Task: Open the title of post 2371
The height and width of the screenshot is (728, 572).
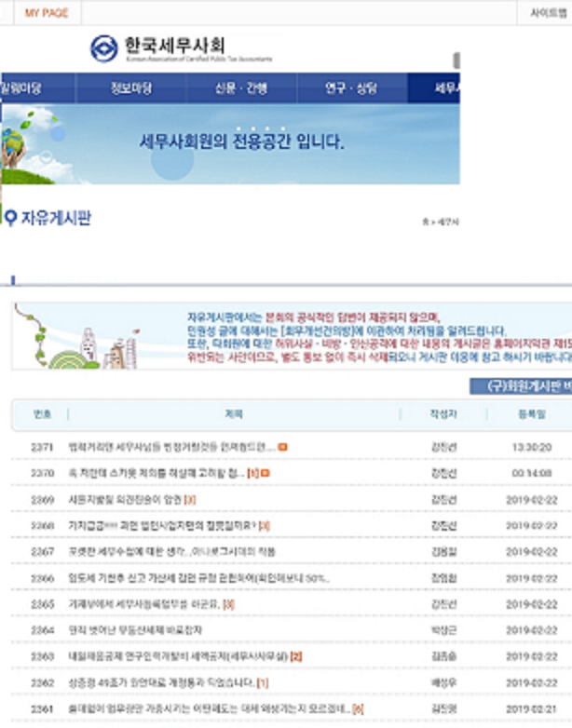Action: (x=172, y=447)
